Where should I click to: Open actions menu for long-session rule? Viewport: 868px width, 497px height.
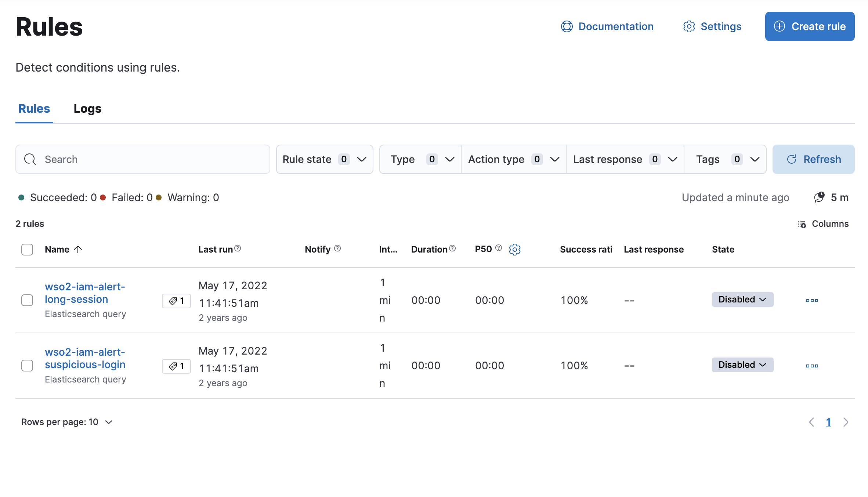coord(812,301)
